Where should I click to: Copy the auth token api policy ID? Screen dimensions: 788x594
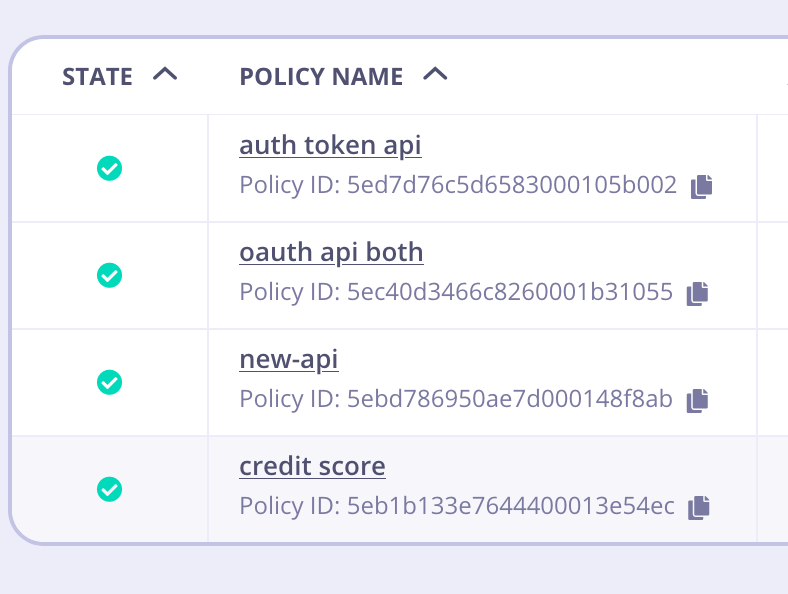click(702, 186)
